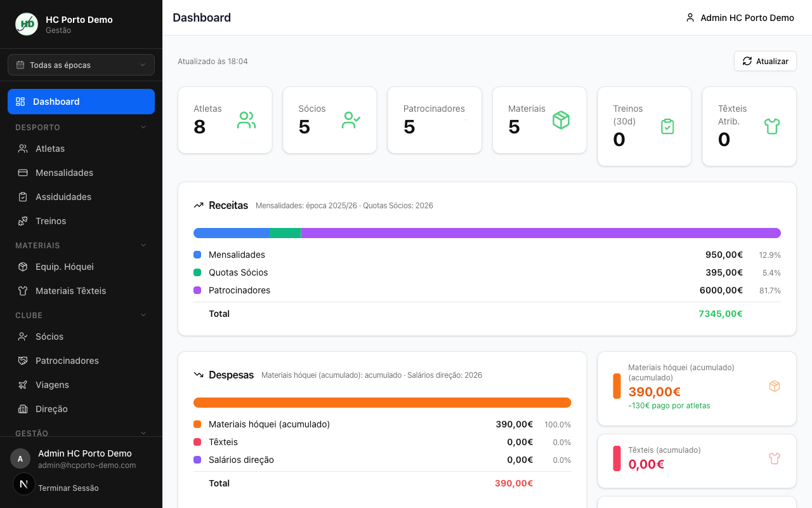Click the Receitas total value 7345,00€
The width and height of the screenshot is (812, 508).
click(721, 314)
